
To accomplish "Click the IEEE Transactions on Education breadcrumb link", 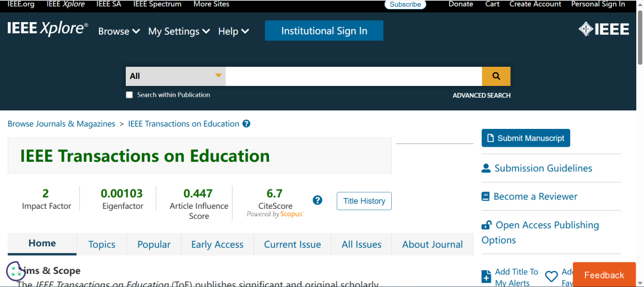I will [184, 124].
